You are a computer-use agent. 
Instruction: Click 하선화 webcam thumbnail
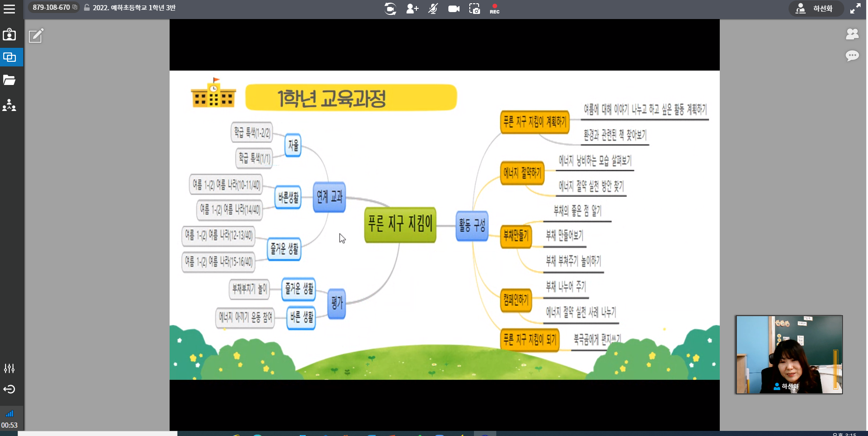[x=789, y=355]
